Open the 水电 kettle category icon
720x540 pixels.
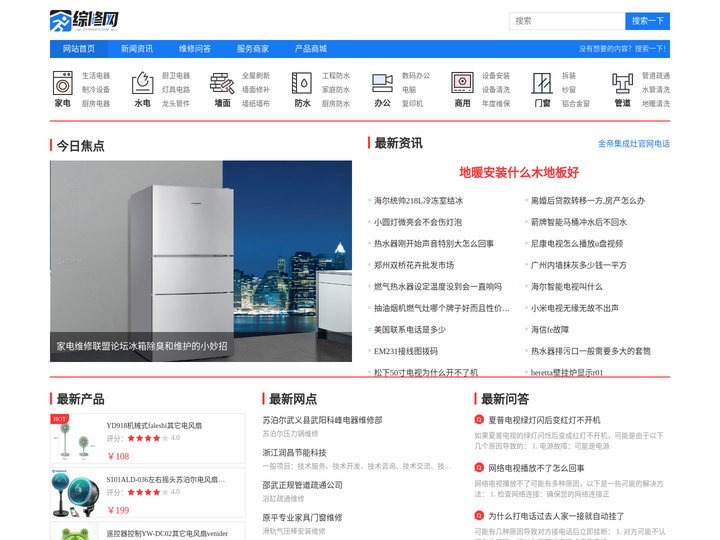[x=142, y=83]
